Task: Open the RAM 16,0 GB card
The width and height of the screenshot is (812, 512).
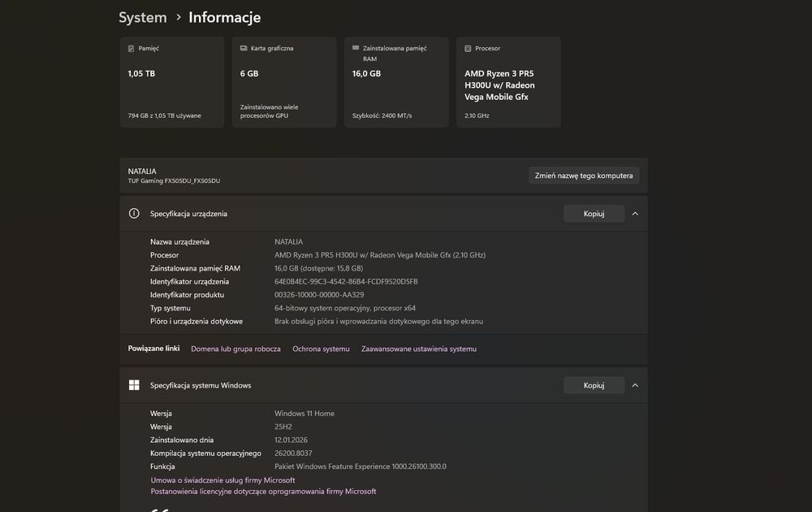Action: (x=397, y=82)
